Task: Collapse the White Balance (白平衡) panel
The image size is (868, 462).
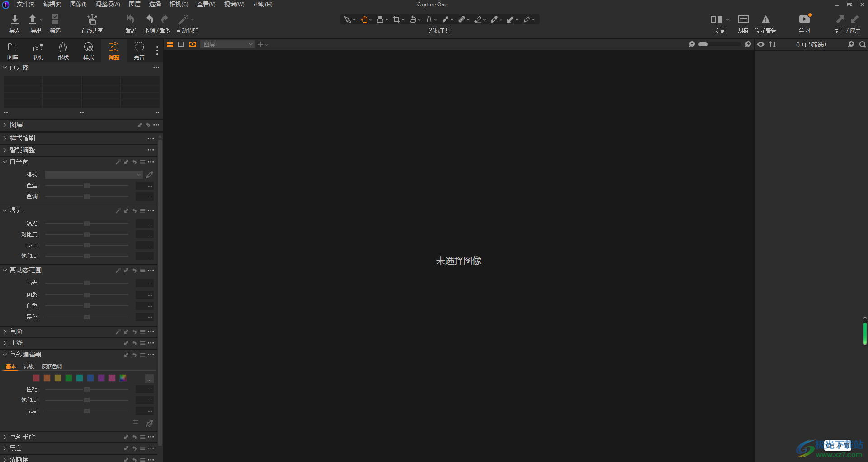Action: [5, 162]
